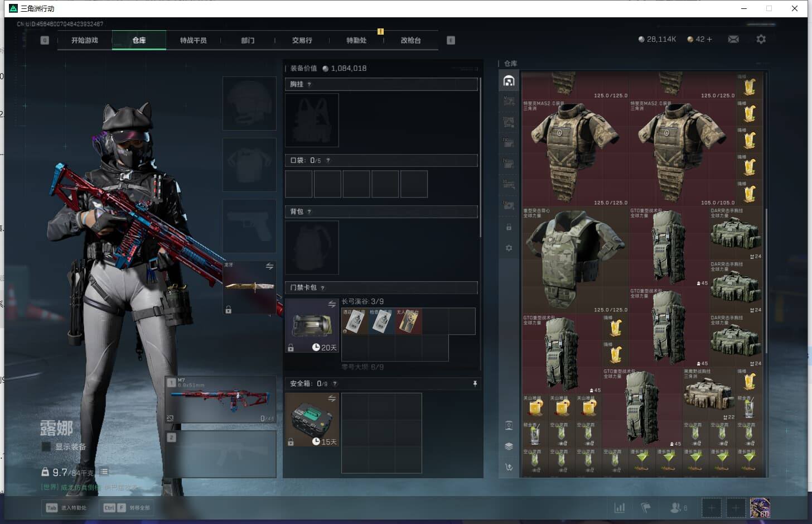812x524 pixels.
Task: Click the empty helmet slot
Action: point(249,103)
